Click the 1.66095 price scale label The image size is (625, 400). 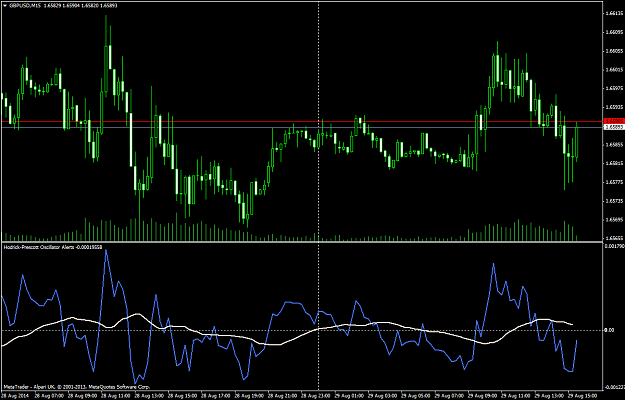click(614, 32)
